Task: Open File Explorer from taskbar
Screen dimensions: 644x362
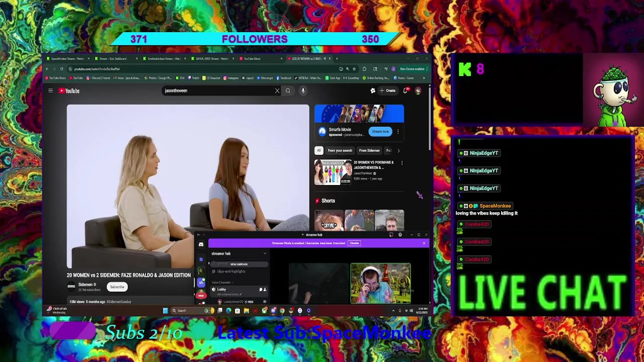Action: (x=247, y=311)
